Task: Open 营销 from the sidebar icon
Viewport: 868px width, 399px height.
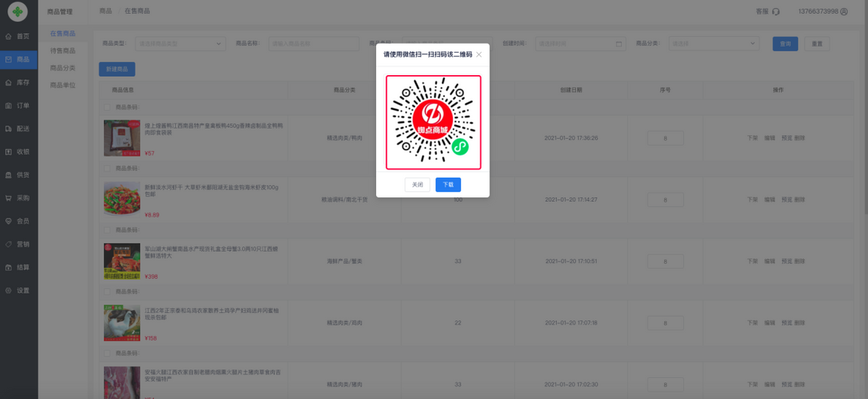Action: click(9, 244)
